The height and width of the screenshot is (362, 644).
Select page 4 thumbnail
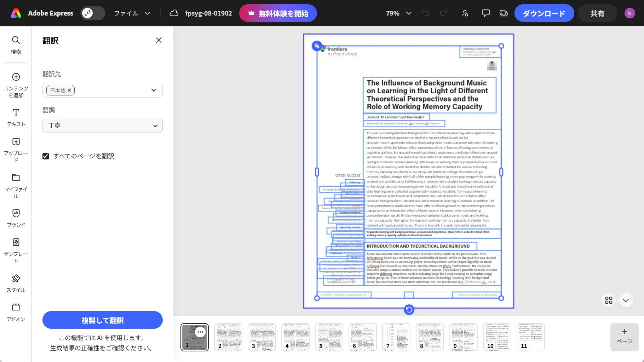point(295,337)
